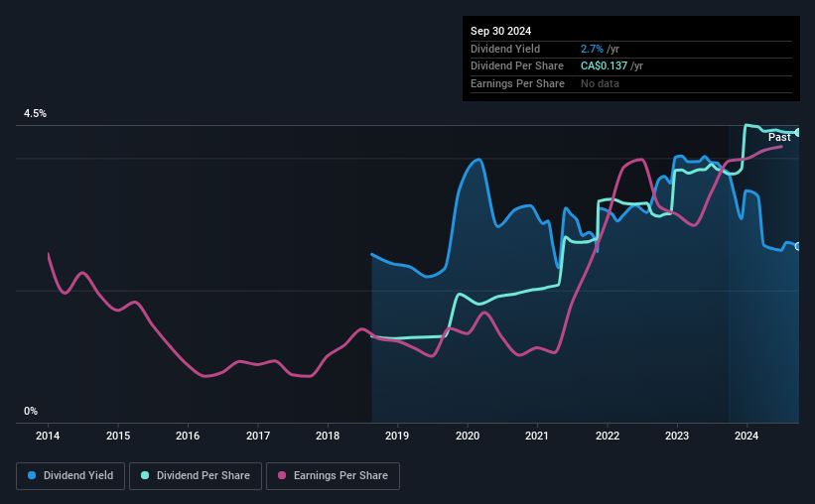Screen dimensions: 815x504
Task: Click the teal endpoint marker near Past label
Action: [798, 133]
